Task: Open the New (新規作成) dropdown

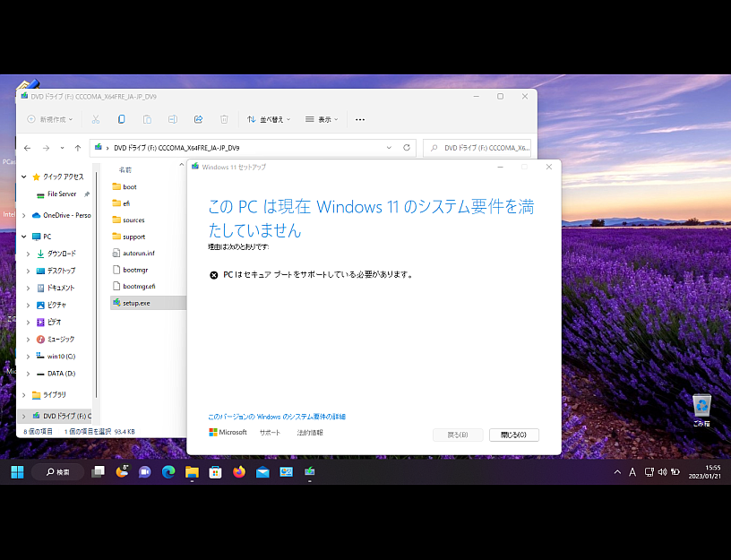Action: (50, 119)
